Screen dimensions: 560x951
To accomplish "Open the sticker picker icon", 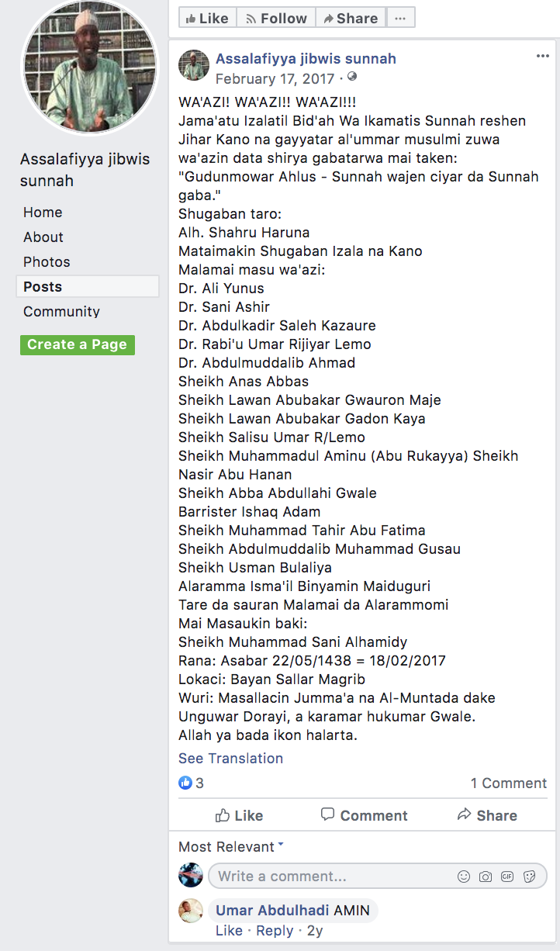I will point(530,877).
